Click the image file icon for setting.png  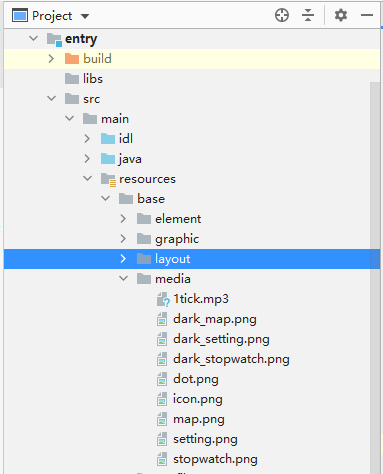(162, 439)
